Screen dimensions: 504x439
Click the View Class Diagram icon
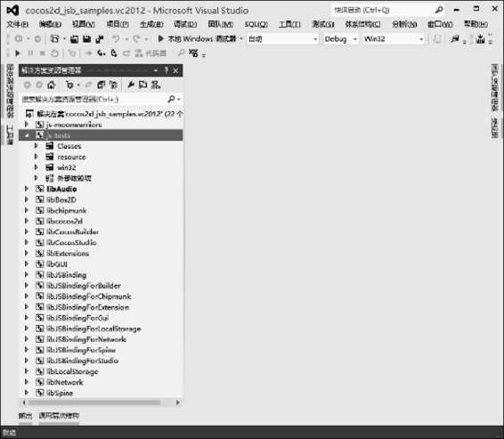point(156,85)
